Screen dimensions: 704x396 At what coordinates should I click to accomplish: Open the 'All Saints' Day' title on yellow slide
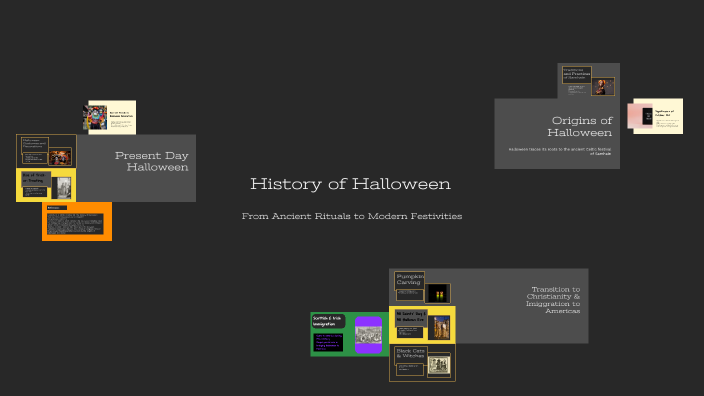coord(411,317)
